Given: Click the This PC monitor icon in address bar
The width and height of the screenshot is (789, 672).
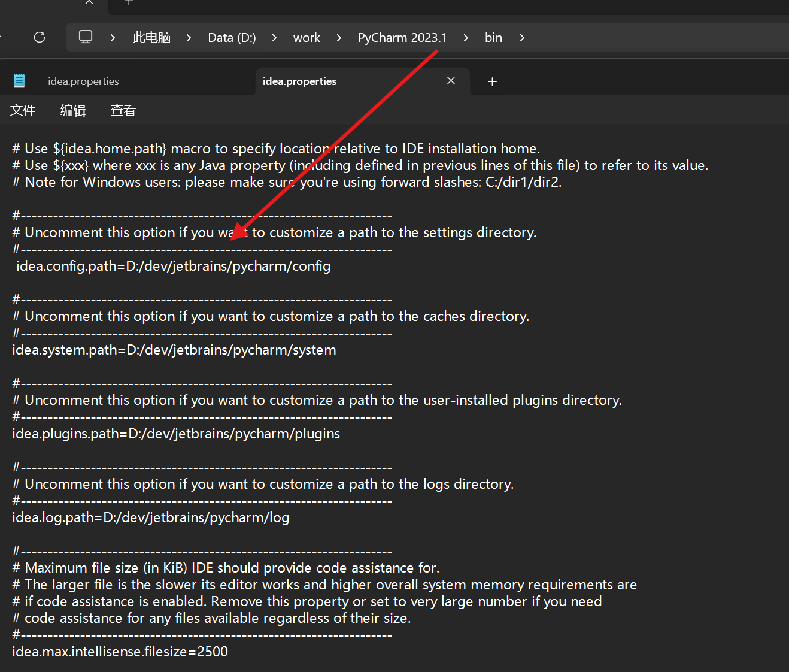Looking at the screenshot, I should pos(86,37).
